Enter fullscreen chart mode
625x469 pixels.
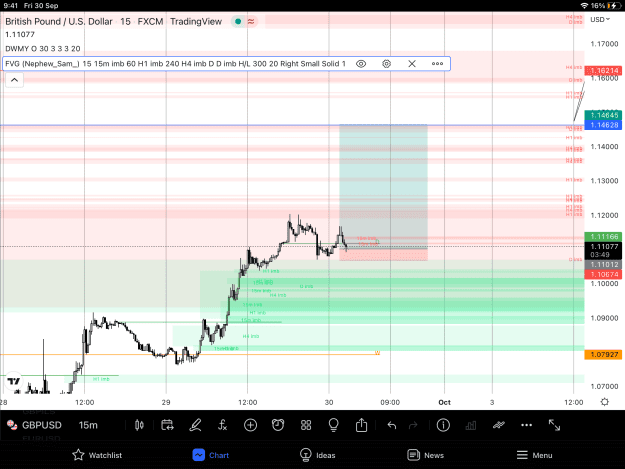coord(554,425)
